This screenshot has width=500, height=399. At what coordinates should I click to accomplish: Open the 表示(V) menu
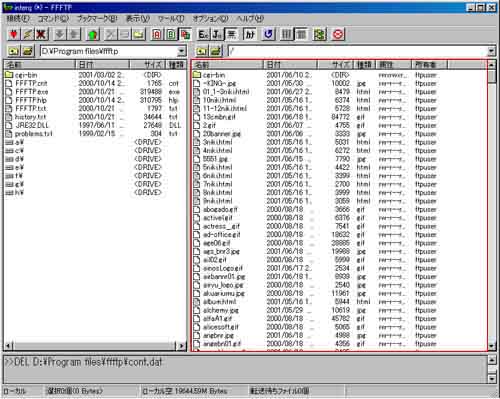pyautogui.click(x=138, y=19)
